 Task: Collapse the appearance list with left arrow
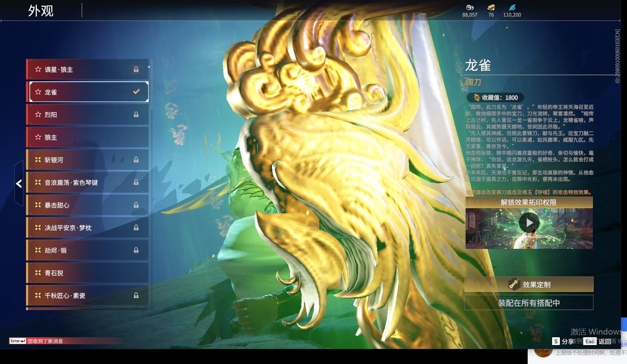[19, 183]
